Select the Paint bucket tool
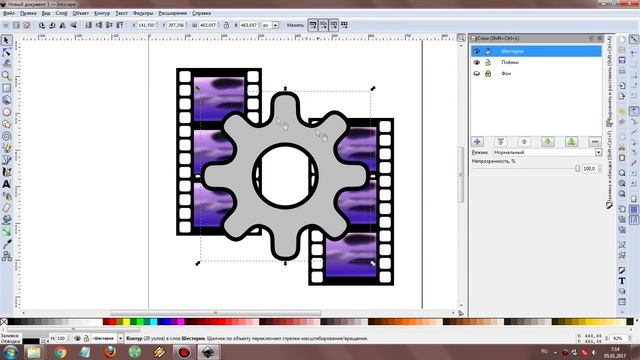This screenshot has width=640, height=360. [6, 220]
